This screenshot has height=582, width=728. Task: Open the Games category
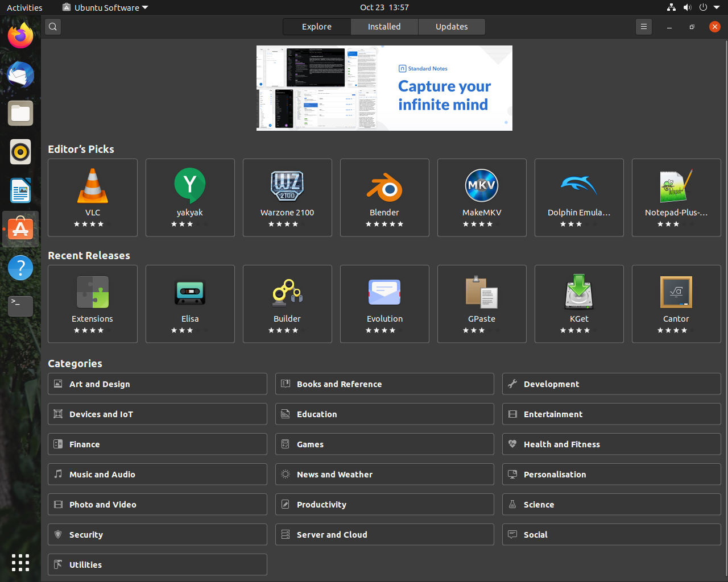point(384,444)
